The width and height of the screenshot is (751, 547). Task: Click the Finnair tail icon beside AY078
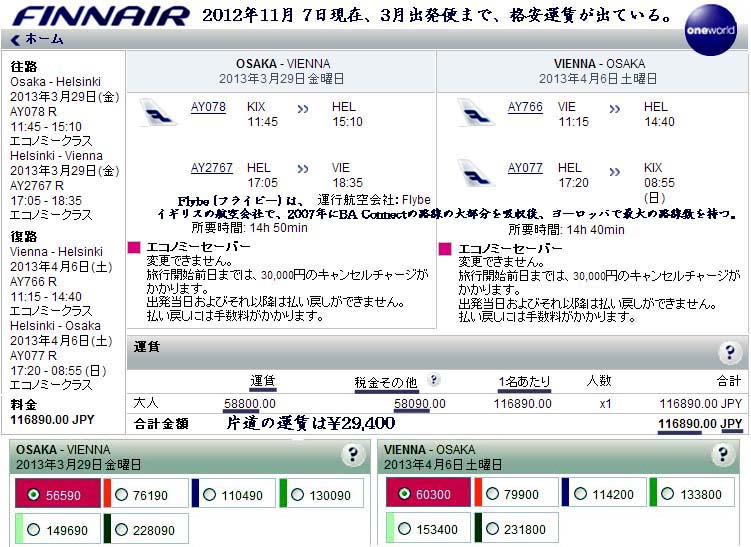158,113
